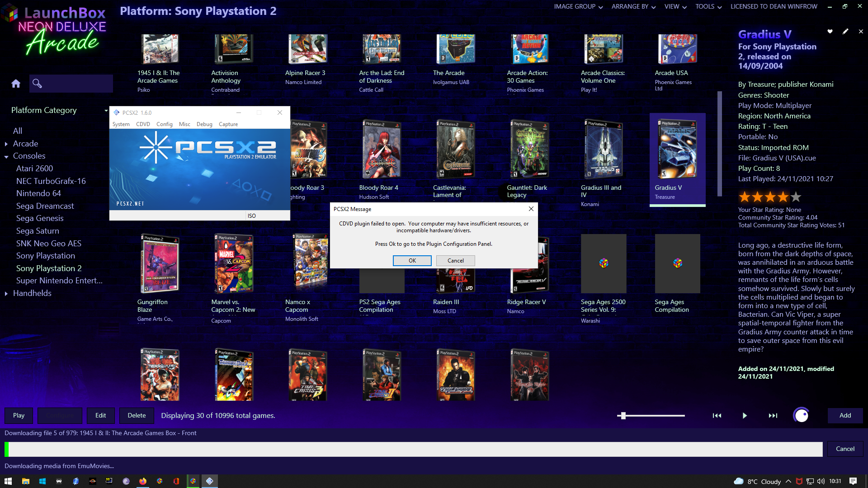Click the round purple spinner icon

coord(801,415)
